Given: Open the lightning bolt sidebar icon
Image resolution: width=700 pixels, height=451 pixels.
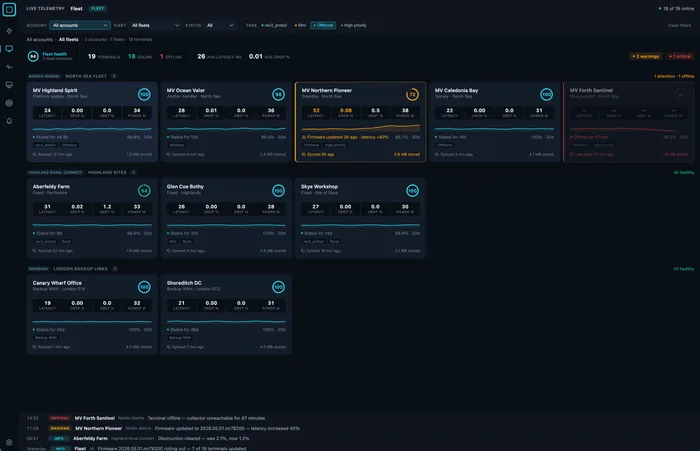Looking at the screenshot, I should point(9,31).
